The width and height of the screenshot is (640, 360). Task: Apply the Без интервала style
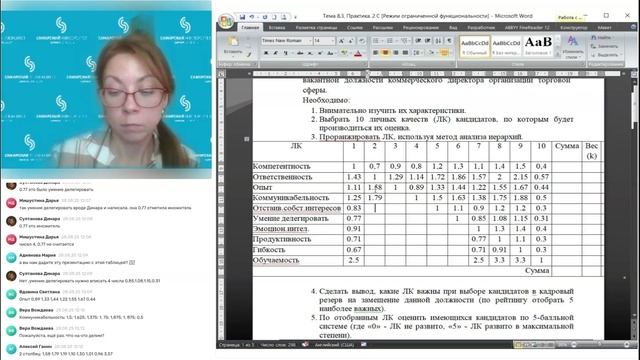coord(506,46)
